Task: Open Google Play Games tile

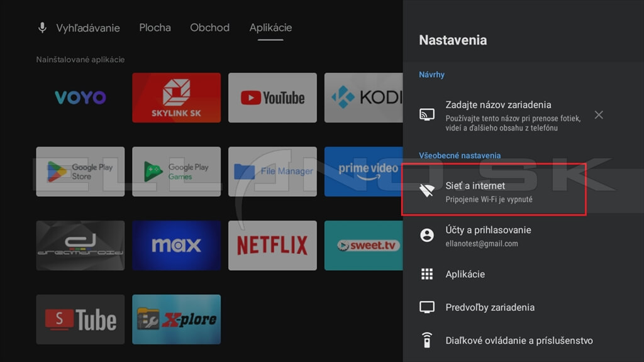Action: pyautogui.click(x=176, y=172)
